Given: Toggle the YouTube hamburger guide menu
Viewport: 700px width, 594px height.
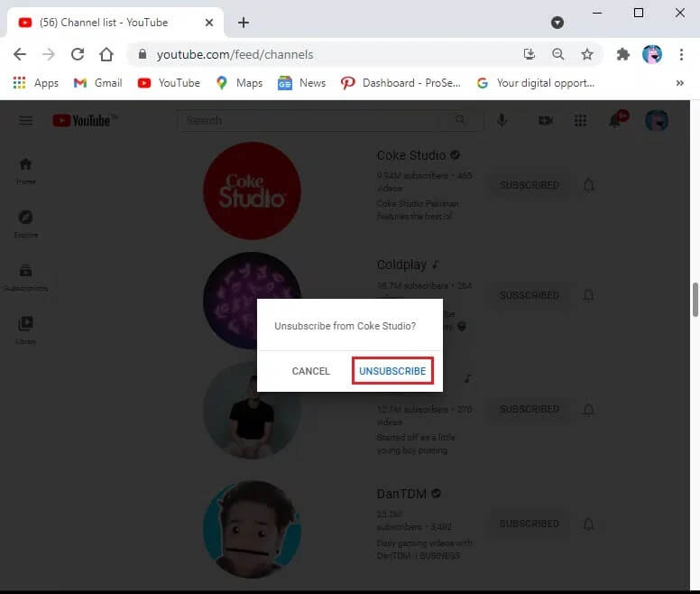Looking at the screenshot, I should click(x=26, y=121).
